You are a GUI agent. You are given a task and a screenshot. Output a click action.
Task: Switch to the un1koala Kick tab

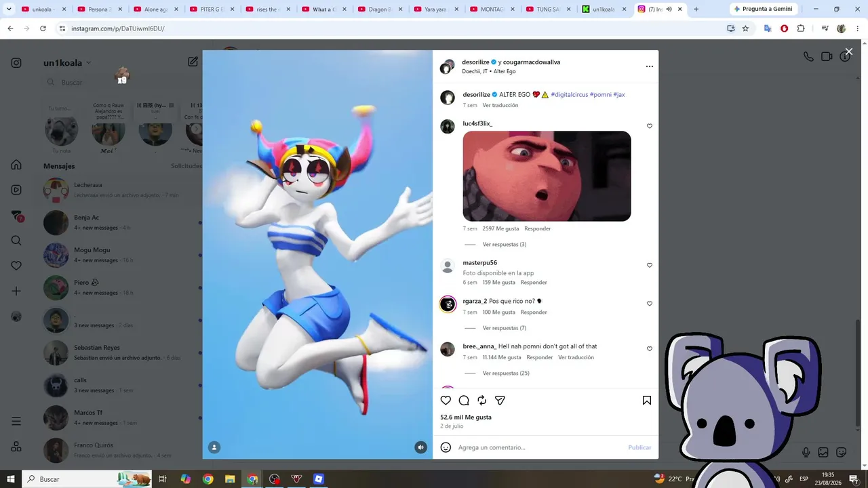click(x=605, y=9)
